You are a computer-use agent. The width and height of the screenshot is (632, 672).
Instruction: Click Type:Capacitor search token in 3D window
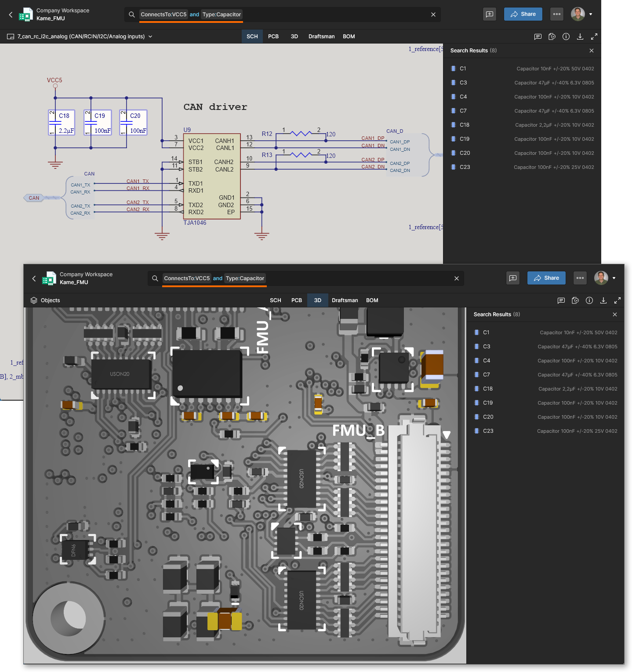pyautogui.click(x=245, y=278)
